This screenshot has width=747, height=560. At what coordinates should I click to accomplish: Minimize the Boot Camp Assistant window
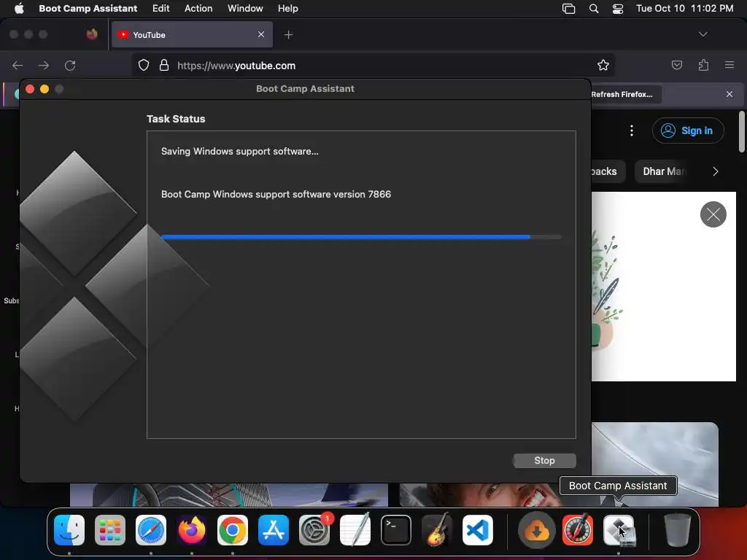pyautogui.click(x=44, y=89)
